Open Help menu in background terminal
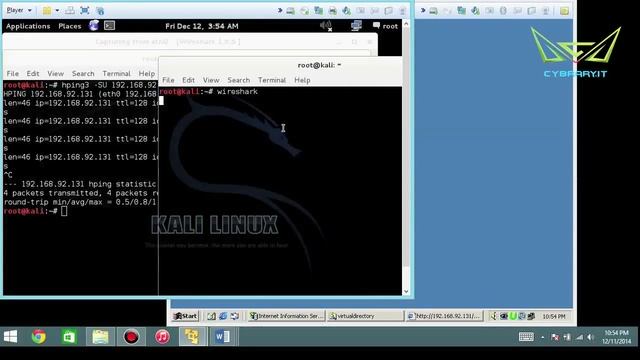Image resolution: width=640 pixels, height=360 pixels. (147, 73)
